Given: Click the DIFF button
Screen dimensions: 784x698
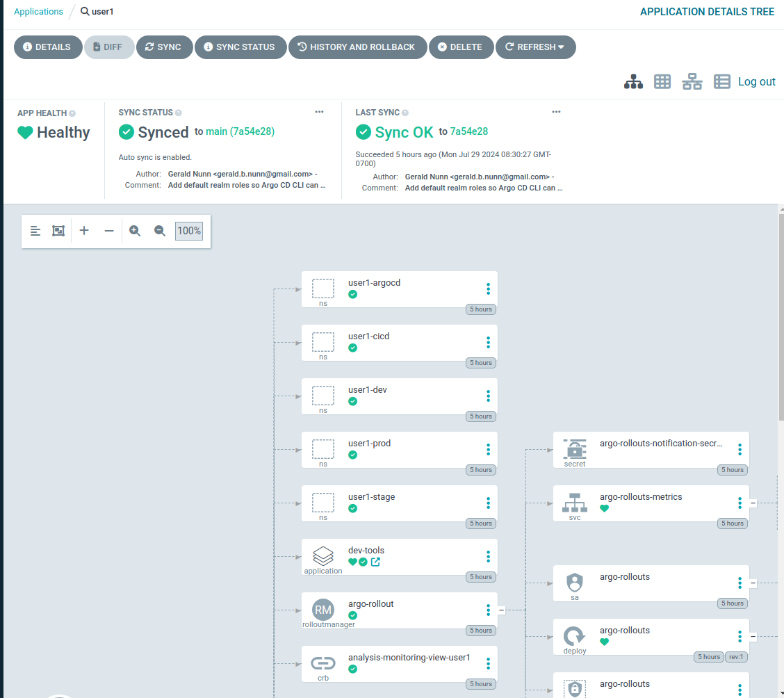Looking at the screenshot, I should pos(109,47).
